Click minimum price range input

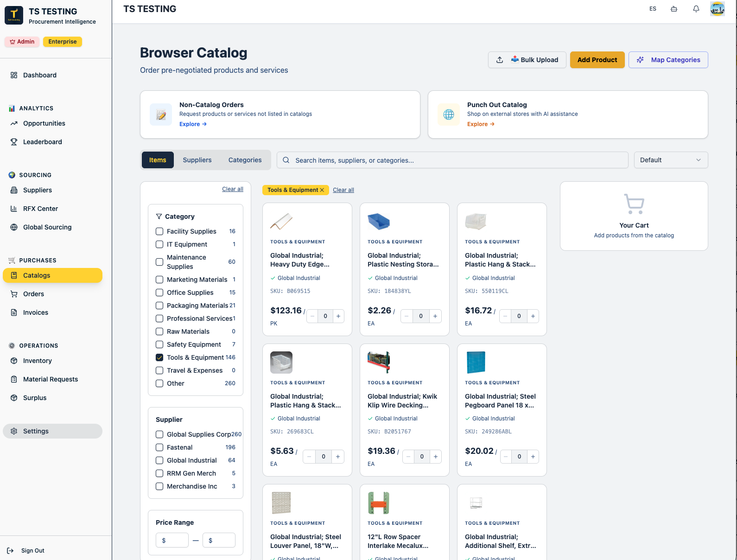[172, 540]
